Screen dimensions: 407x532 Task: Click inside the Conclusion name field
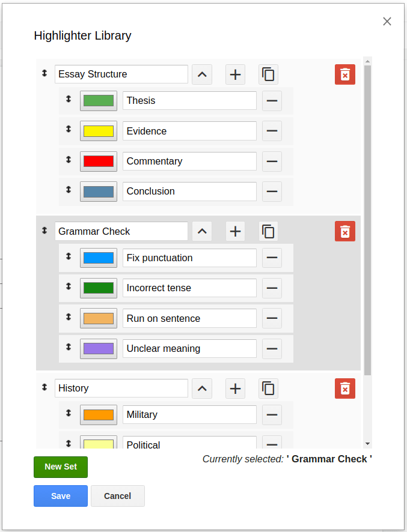tap(189, 191)
